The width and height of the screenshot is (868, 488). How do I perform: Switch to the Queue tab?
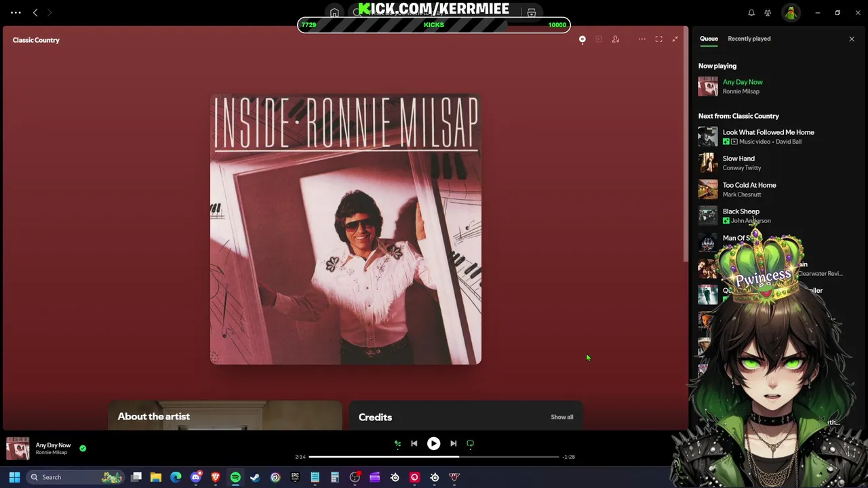[x=709, y=39]
